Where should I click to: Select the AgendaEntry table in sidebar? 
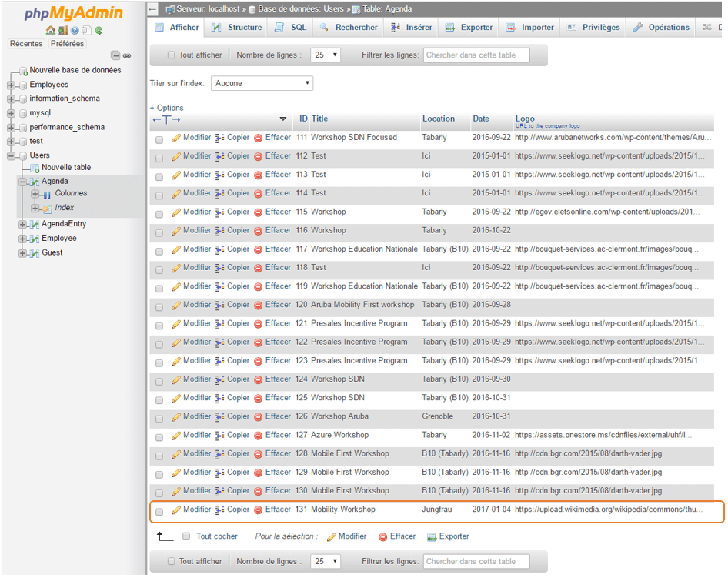[x=64, y=224]
